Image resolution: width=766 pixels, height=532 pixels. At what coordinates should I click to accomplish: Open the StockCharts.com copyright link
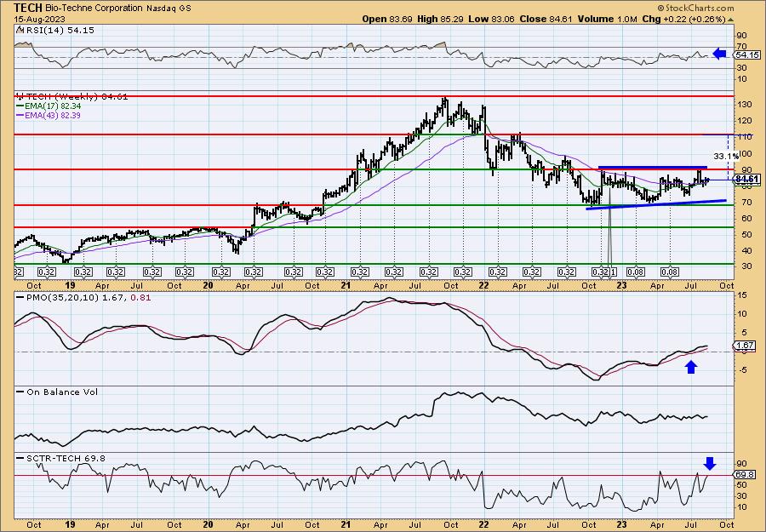coord(695,8)
